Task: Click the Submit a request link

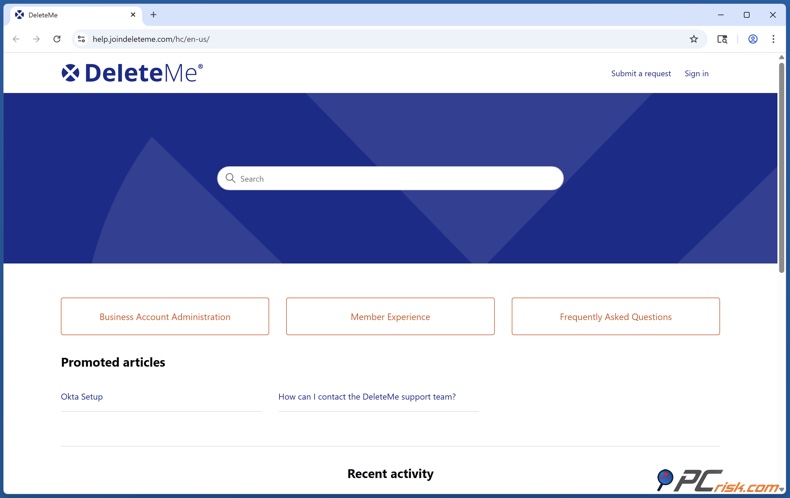Action: (x=640, y=73)
